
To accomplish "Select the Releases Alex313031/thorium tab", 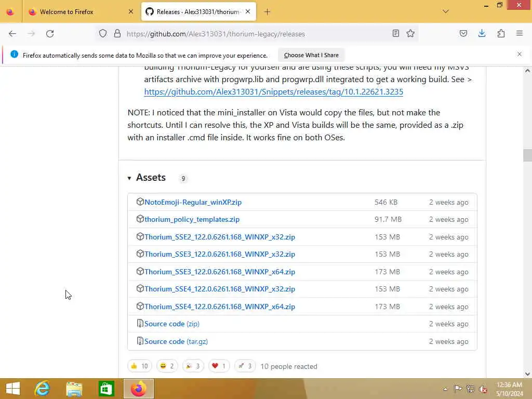I will [198, 12].
